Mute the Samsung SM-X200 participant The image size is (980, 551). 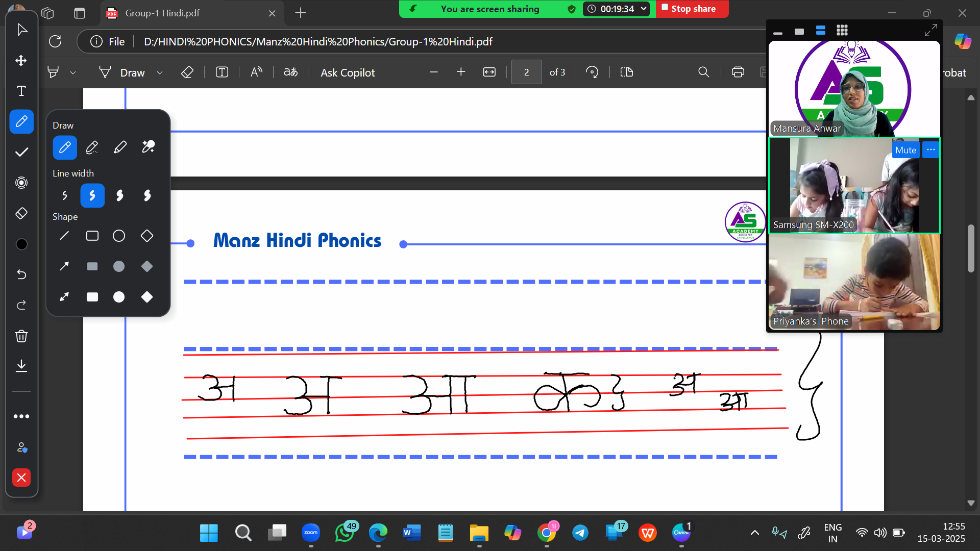pyautogui.click(x=905, y=150)
